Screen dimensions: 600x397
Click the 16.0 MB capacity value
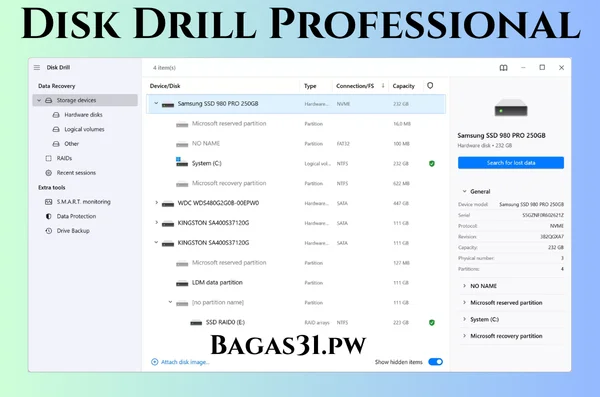point(402,124)
